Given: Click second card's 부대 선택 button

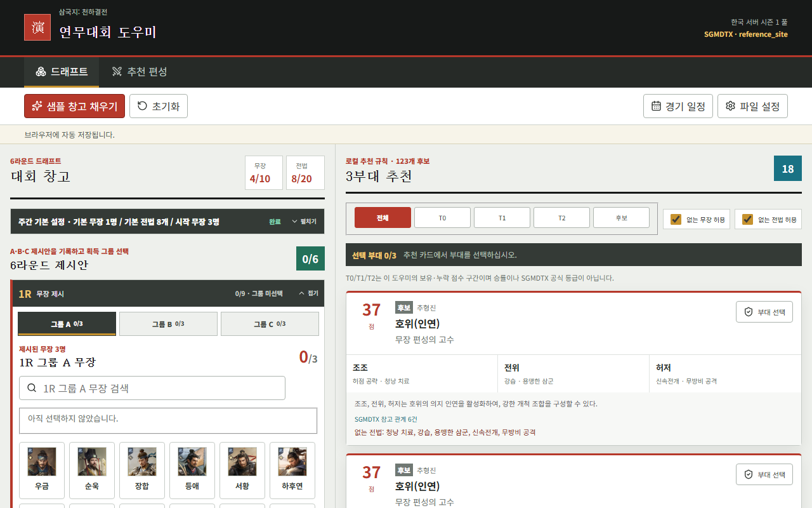Looking at the screenshot, I should [x=764, y=474].
